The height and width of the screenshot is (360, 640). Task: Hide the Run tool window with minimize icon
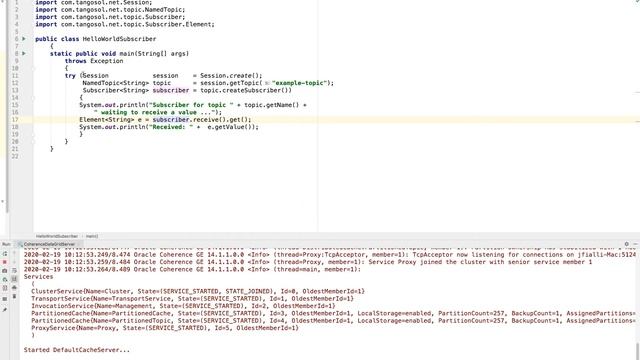tap(635, 244)
